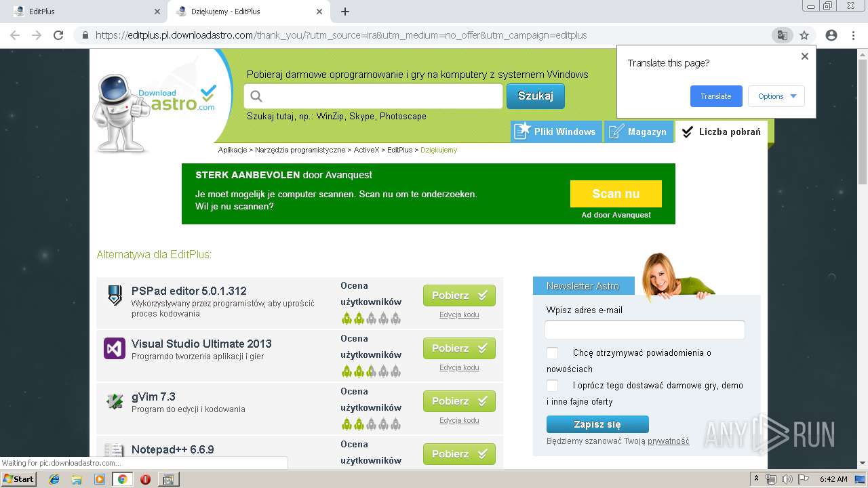
Task: Click the Visual Studio Ultimate icon
Action: (x=115, y=348)
